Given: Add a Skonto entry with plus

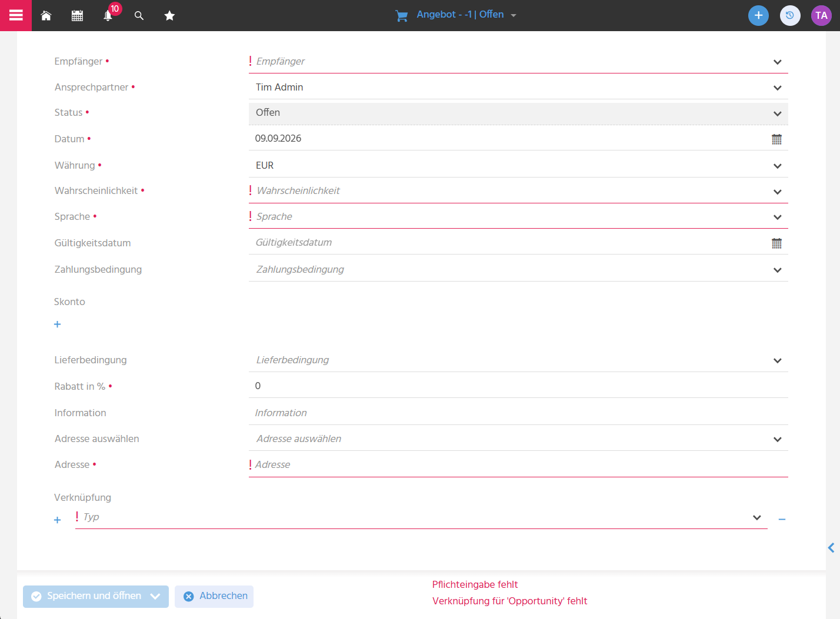Looking at the screenshot, I should coord(57,324).
